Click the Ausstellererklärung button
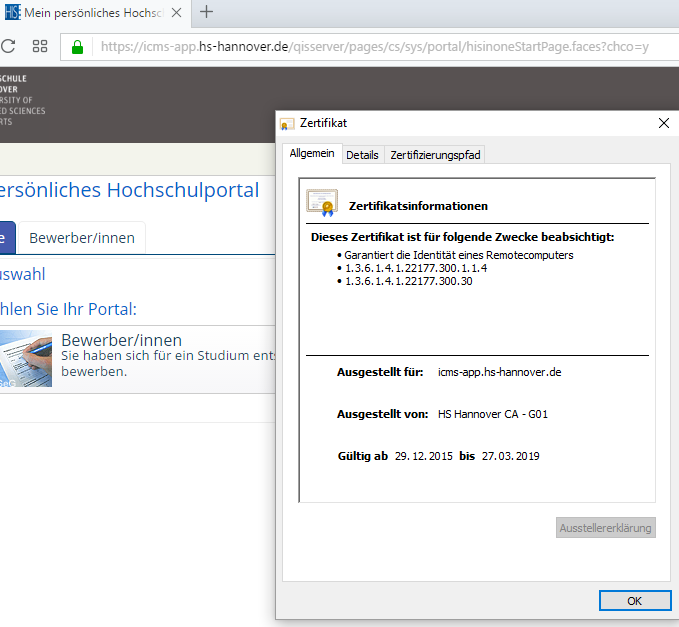Screen dimensions: 679x627 (x=605, y=528)
